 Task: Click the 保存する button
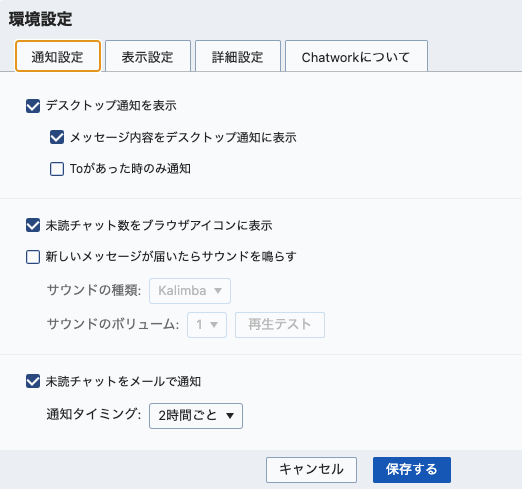pos(412,470)
